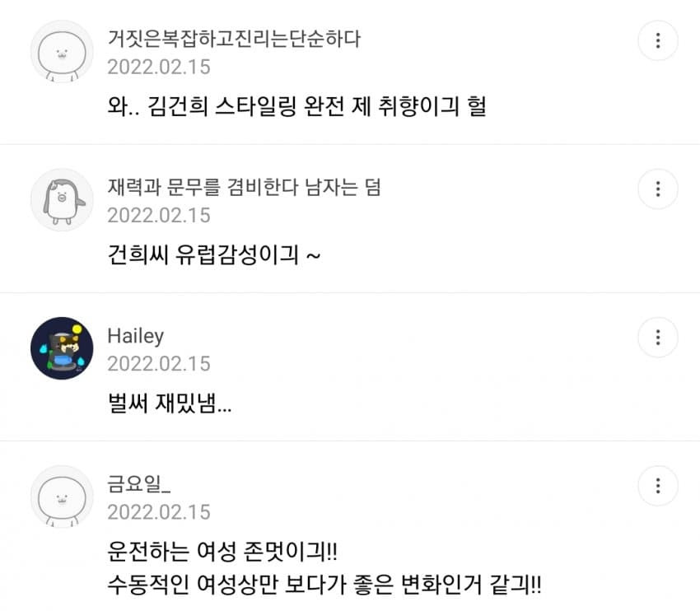Open options menu for 금요일_'s comment
The height and width of the screenshot is (611, 700).
[658, 486]
